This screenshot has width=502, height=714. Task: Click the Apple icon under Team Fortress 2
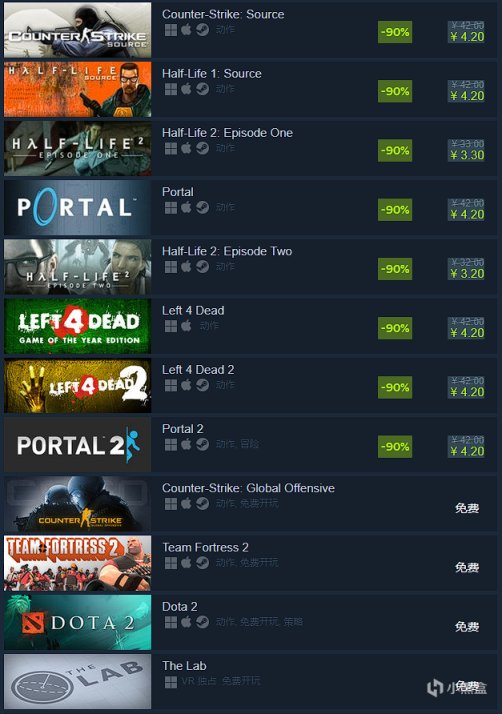click(x=186, y=563)
